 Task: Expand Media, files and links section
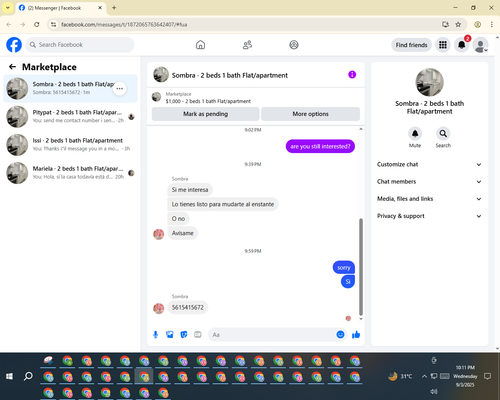[x=429, y=199]
